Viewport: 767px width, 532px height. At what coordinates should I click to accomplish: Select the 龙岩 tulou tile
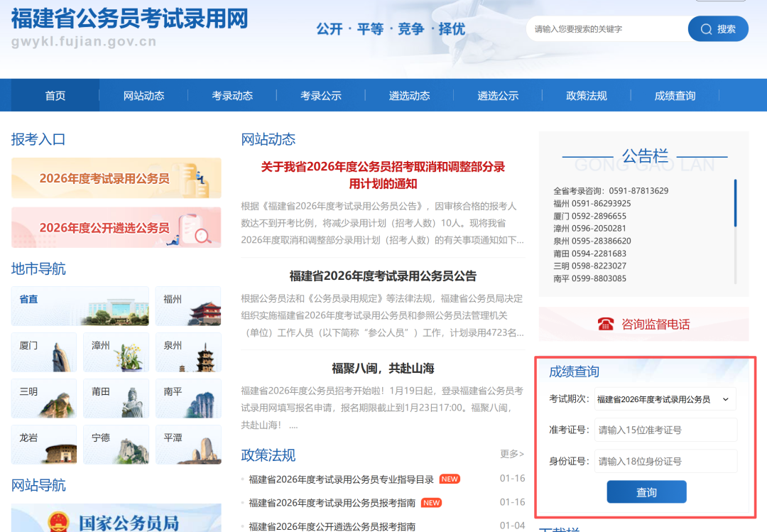(44, 445)
